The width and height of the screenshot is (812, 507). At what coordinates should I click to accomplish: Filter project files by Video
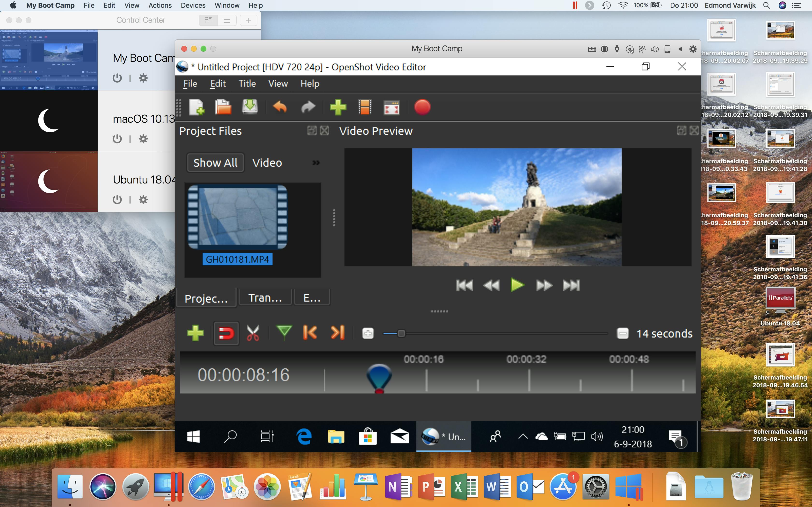(x=267, y=163)
